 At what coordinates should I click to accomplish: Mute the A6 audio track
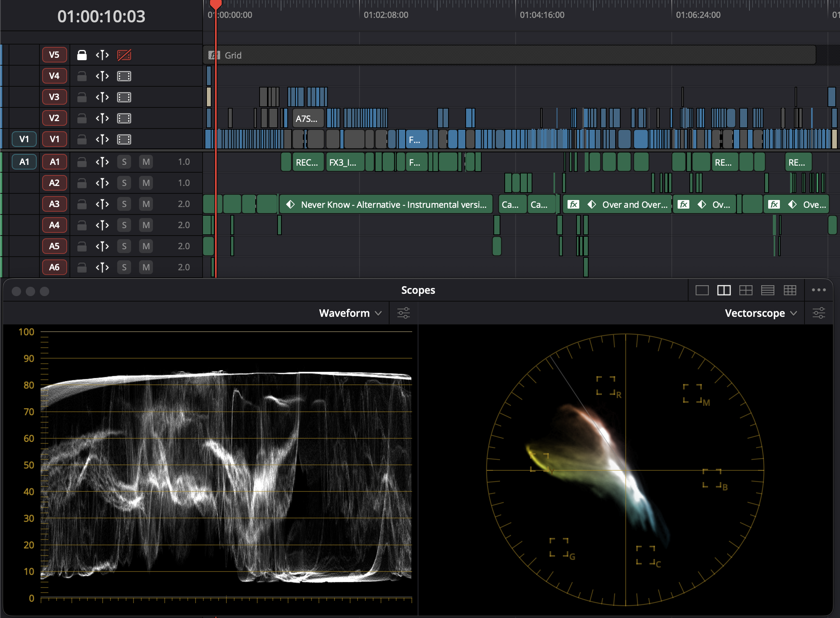tap(146, 268)
